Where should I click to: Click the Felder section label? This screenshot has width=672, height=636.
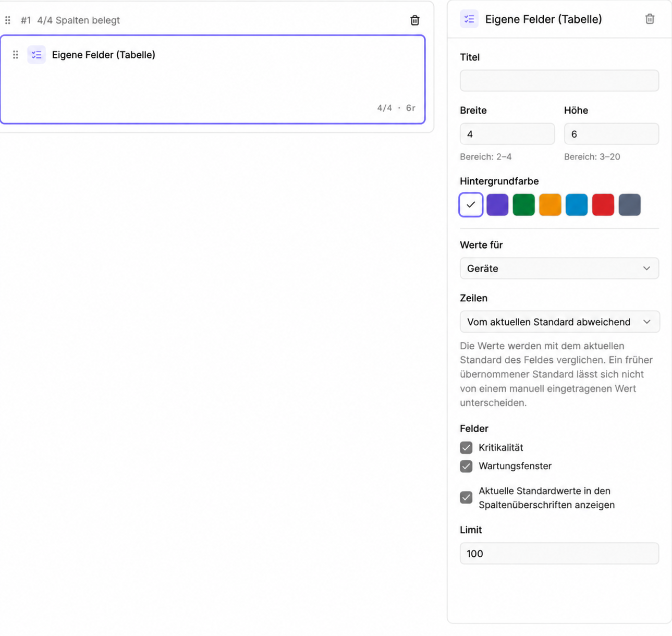(x=474, y=429)
